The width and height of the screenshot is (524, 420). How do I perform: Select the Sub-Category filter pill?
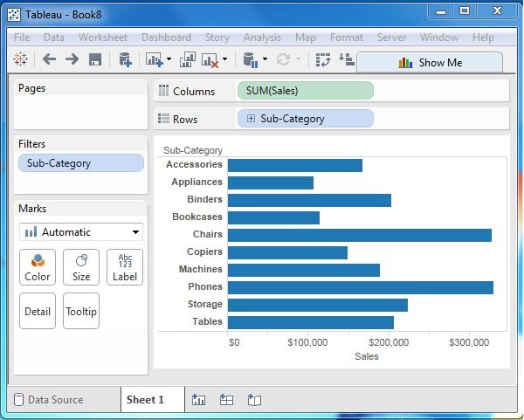pos(80,162)
